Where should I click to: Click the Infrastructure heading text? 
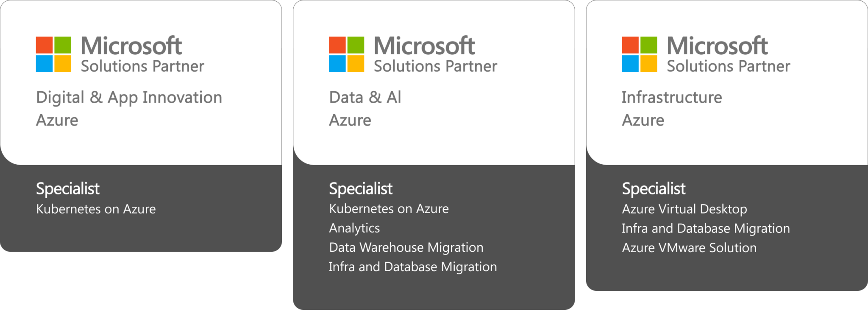672,98
